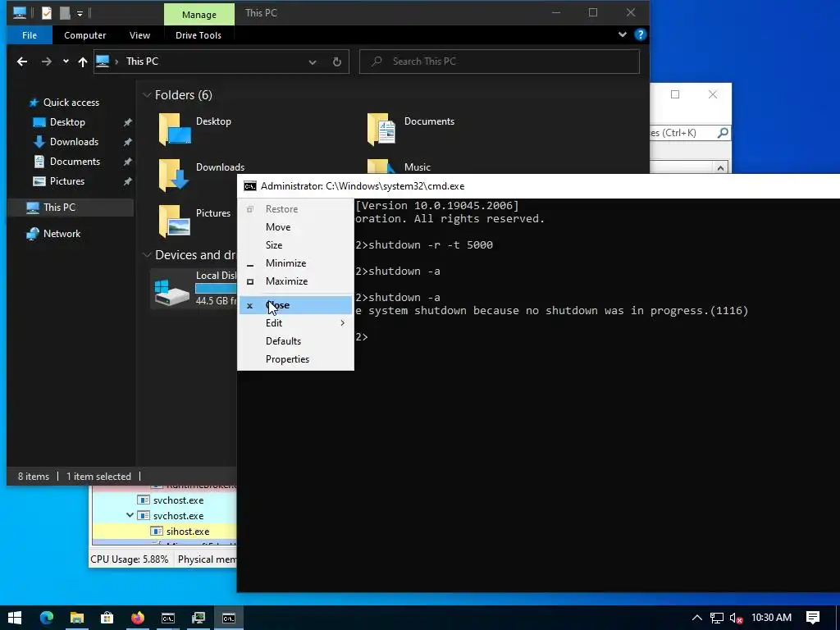Click the Local Disk usage bar
The width and height of the screenshot is (840, 630).
tap(216, 289)
